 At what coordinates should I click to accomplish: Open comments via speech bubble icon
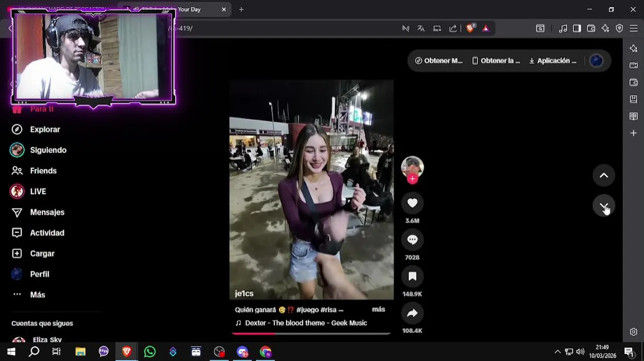[412, 240]
